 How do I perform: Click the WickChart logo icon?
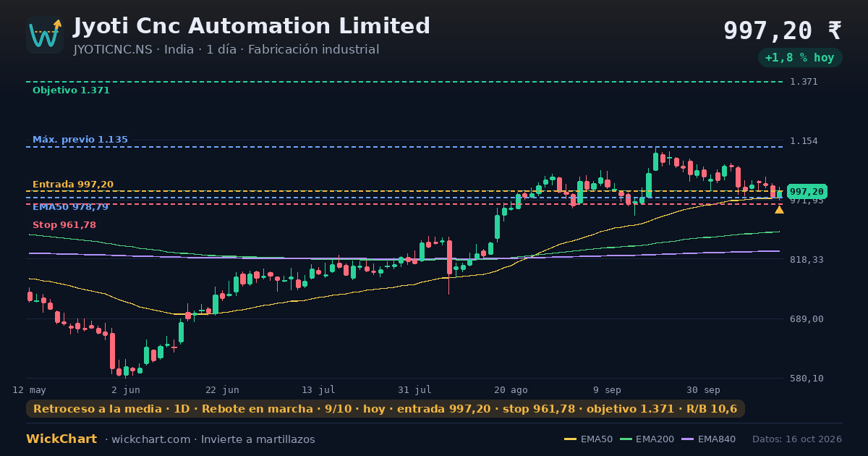(45, 35)
